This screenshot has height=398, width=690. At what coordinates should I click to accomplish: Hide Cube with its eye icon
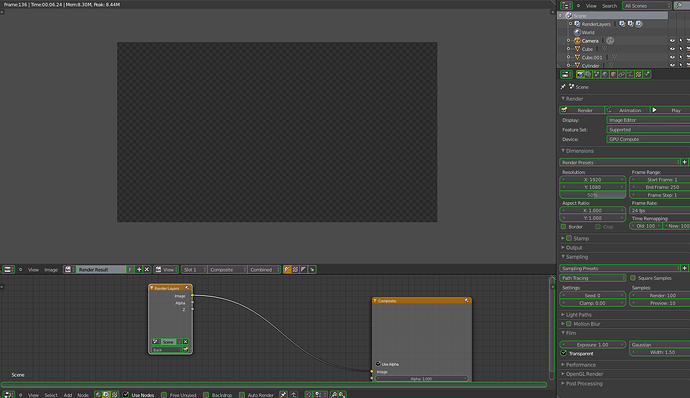pyautogui.click(x=672, y=49)
